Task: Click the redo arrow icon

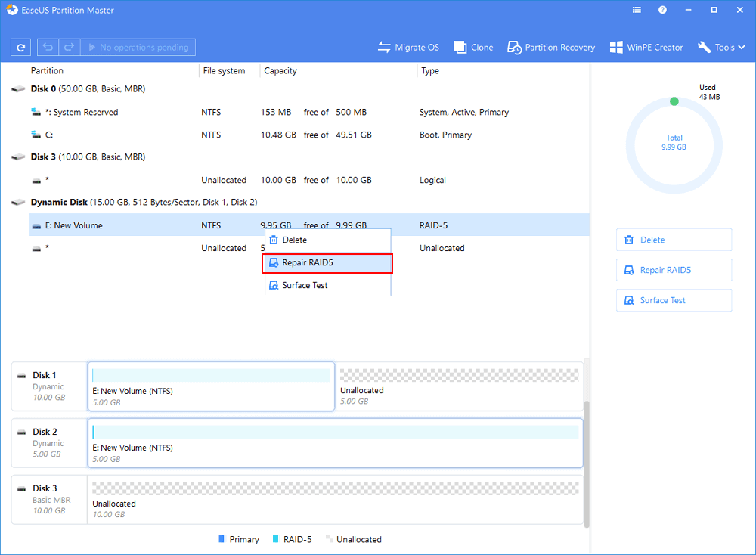Action: click(x=69, y=47)
